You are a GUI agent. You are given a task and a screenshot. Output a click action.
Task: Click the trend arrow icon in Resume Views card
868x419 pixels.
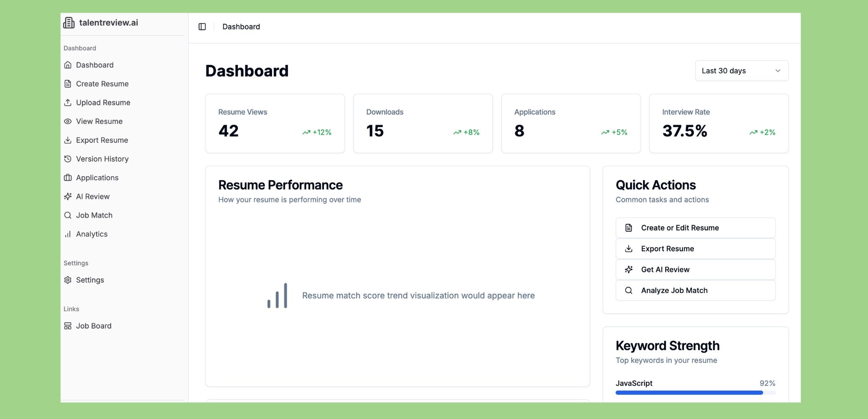click(x=306, y=132)
